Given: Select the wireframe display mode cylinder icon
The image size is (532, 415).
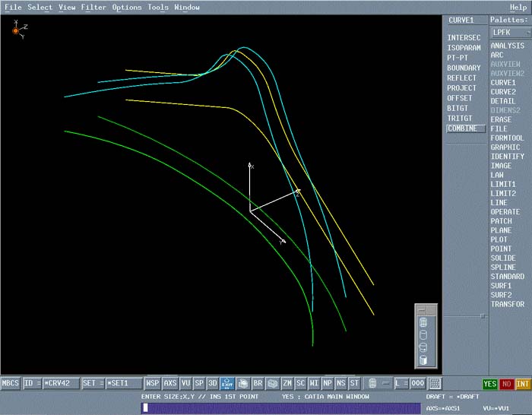Looking at the screenshot, I should coord(423,322).
